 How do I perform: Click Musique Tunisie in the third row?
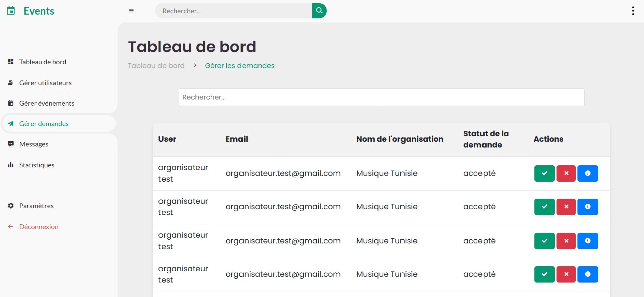pyautogui.click(x=387, y=241)
